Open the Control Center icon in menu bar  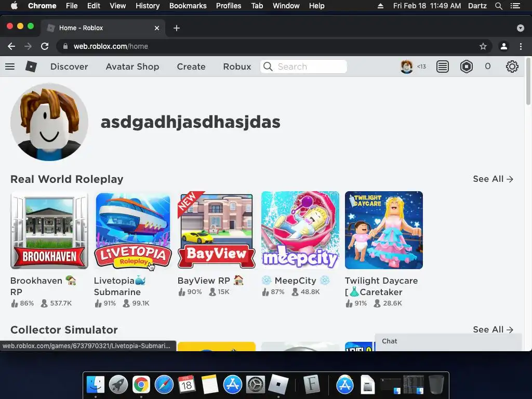[x=515, y=6]
